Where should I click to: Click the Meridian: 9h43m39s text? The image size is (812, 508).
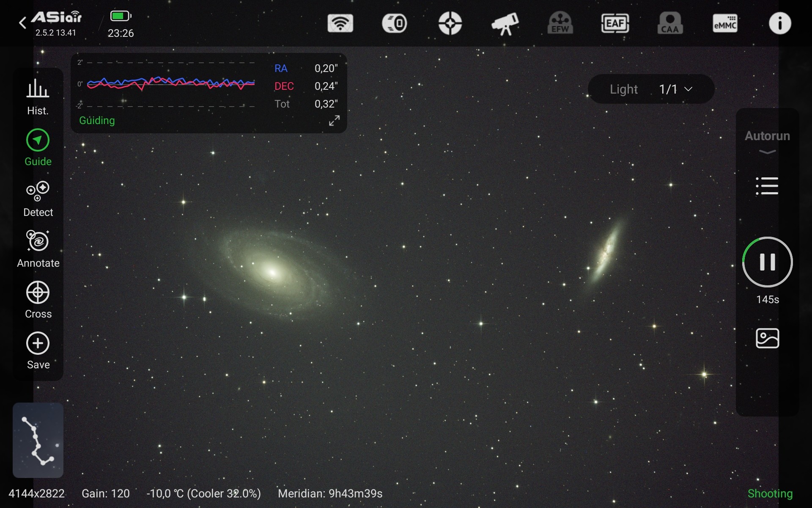pyautogui.click(x=330, y=494)
